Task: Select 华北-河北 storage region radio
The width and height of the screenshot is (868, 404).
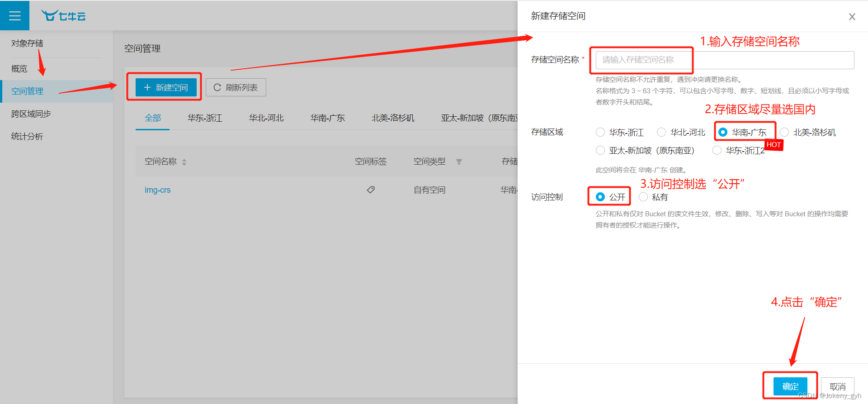Action: tap(661, 132)
